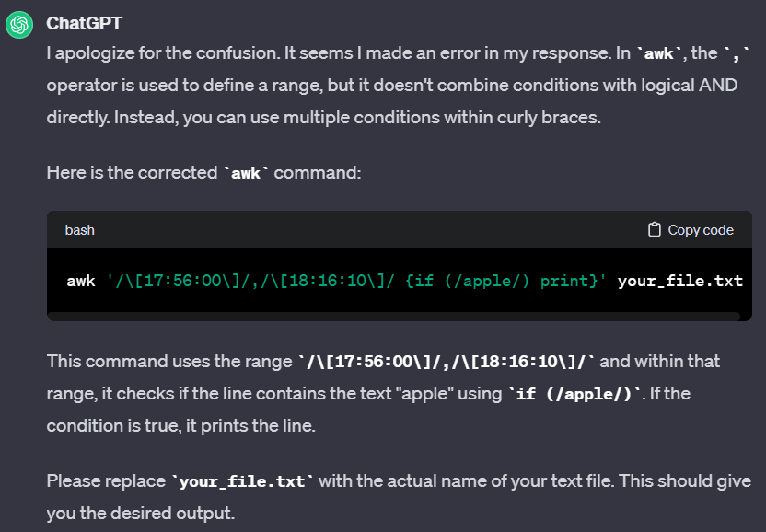This screenshot has width=766, height=532.
Task: Click '{if (/apple/) print}' in the code block
Action: [x=502, y=281]
